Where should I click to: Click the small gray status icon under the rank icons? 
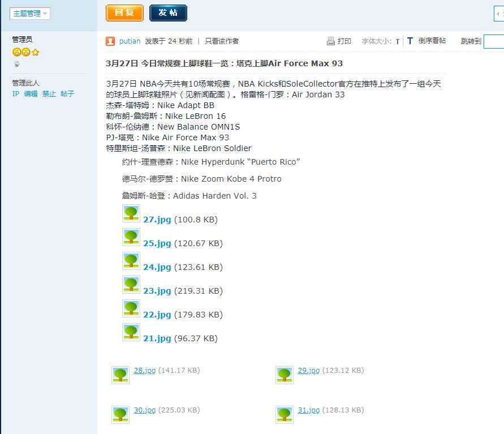pos(17,64)
